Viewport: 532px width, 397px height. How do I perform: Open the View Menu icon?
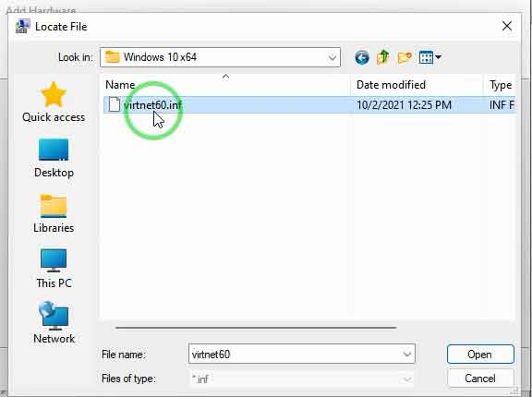pos(429,57)
